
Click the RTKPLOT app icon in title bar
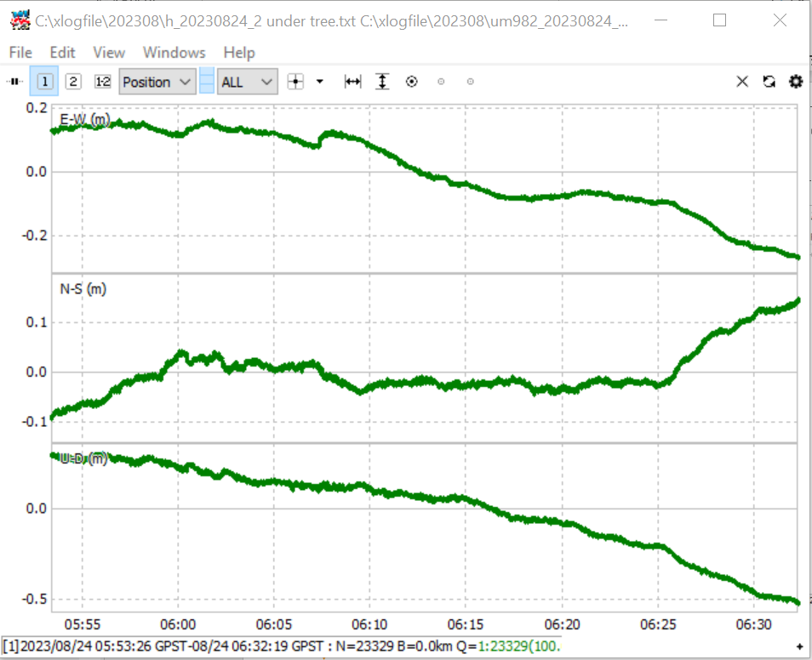pyautogui.click(x=20, y=20)
